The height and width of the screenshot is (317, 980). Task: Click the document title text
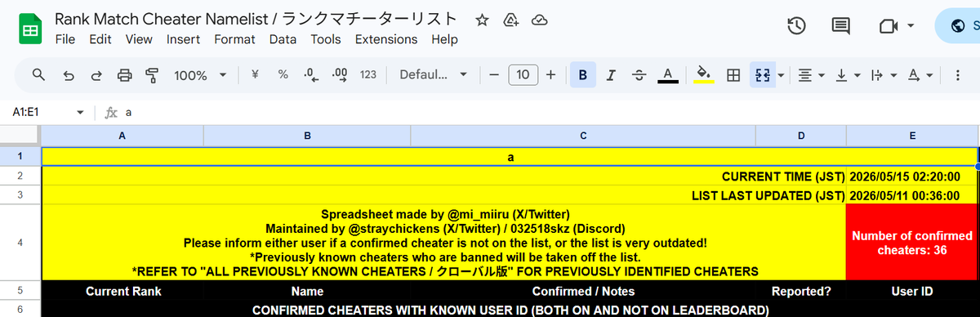[256, 19]
